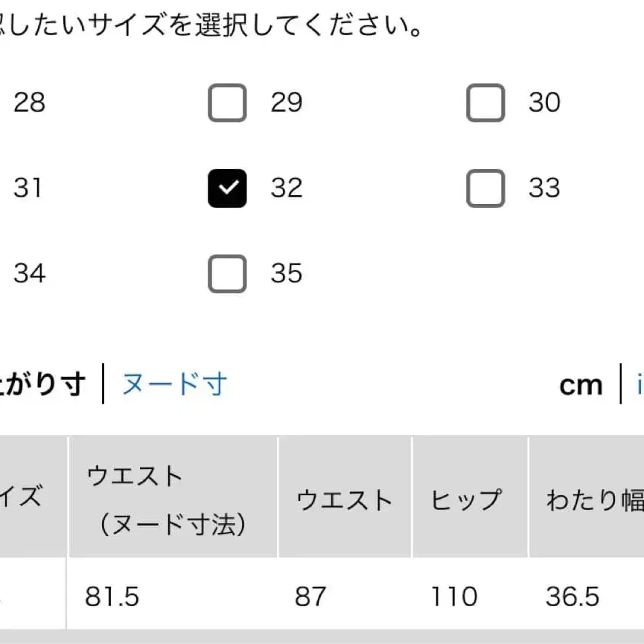Check the size 30 checkbox
Viewport: 644px width, 644px height.
[x=485, y=103]
